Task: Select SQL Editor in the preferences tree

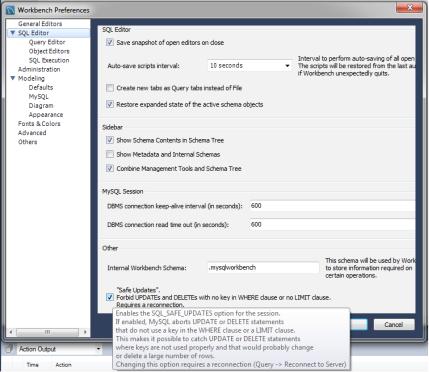Action: pyautogui.click(x=33, y=33)
